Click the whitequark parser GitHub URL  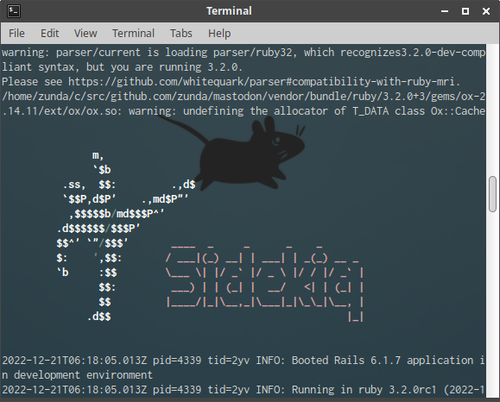point(264,82)
